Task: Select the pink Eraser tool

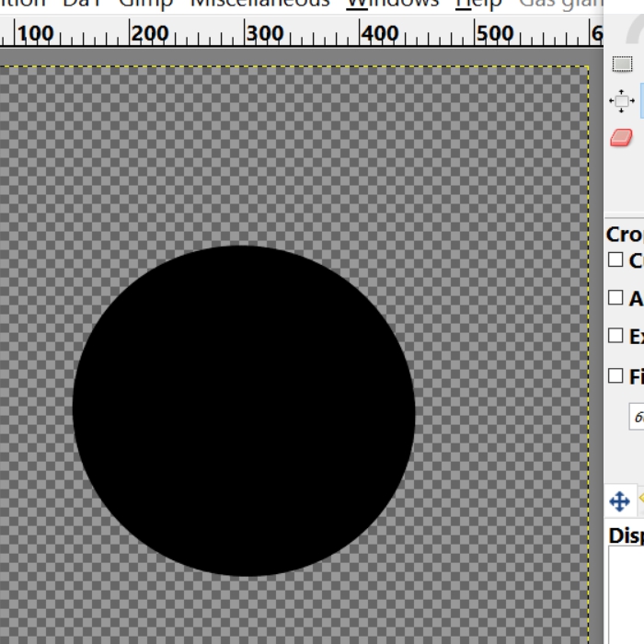Action: 621,138
